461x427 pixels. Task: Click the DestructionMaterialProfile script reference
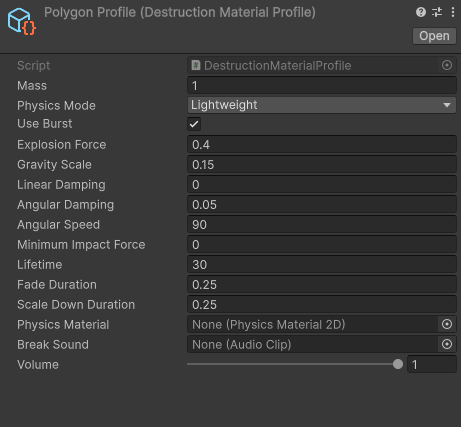(322, 65)
